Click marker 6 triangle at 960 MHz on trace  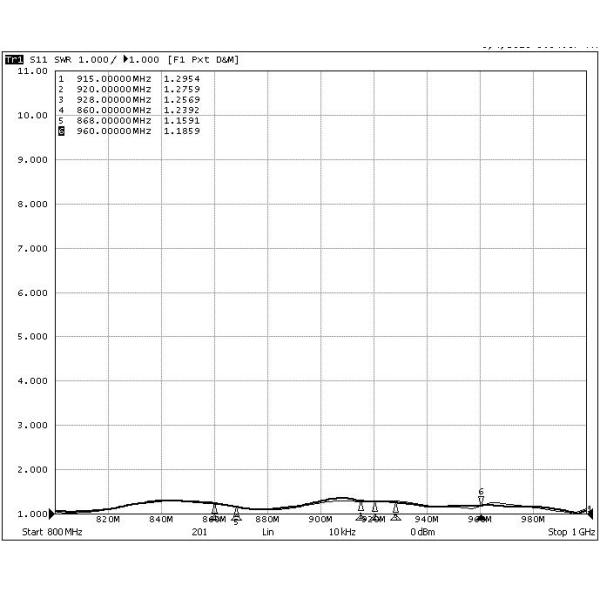click(x=481, y=500)
